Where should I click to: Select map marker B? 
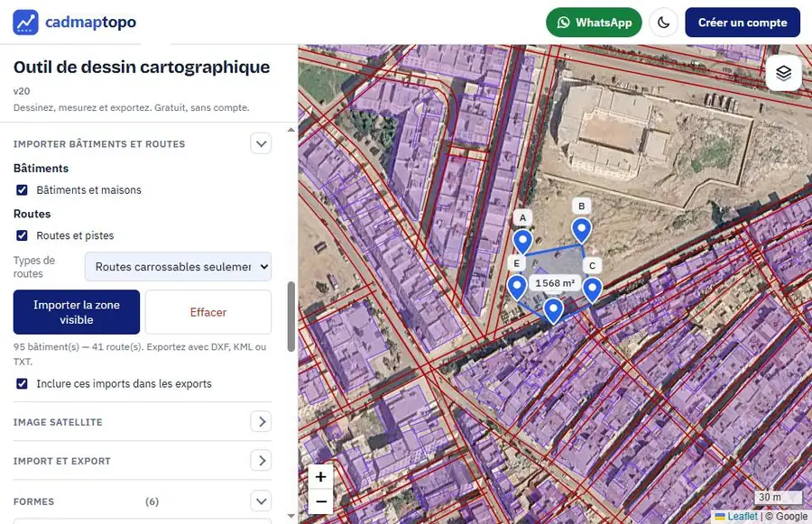[582, 230]
